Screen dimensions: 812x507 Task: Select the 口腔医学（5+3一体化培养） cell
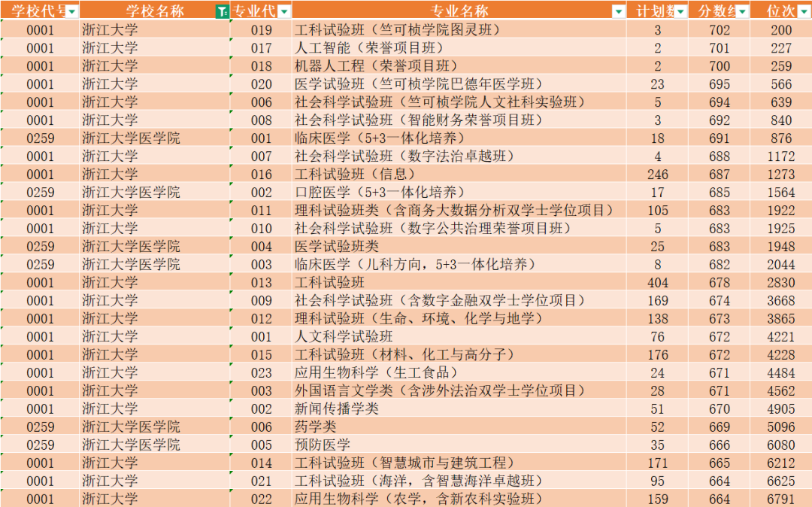pyautogui.click(x=380, y=193)
